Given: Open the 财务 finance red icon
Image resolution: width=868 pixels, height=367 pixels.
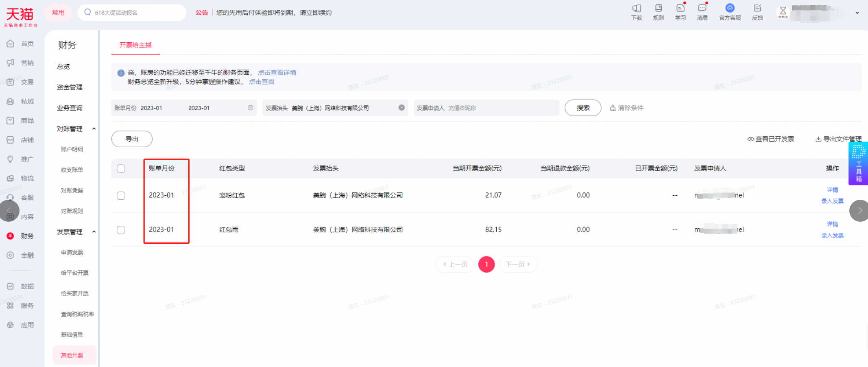Looking at the screenshot, I should coord(11,236).
